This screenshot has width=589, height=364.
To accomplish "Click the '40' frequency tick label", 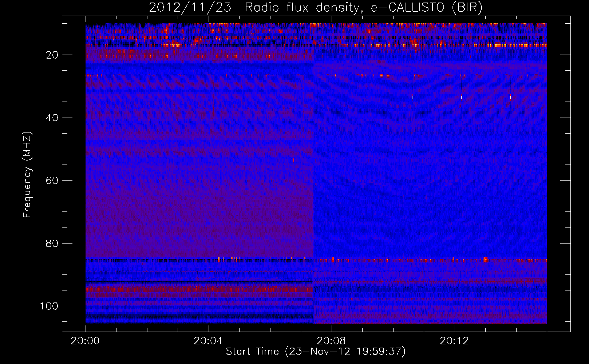I will coord(52,118).
